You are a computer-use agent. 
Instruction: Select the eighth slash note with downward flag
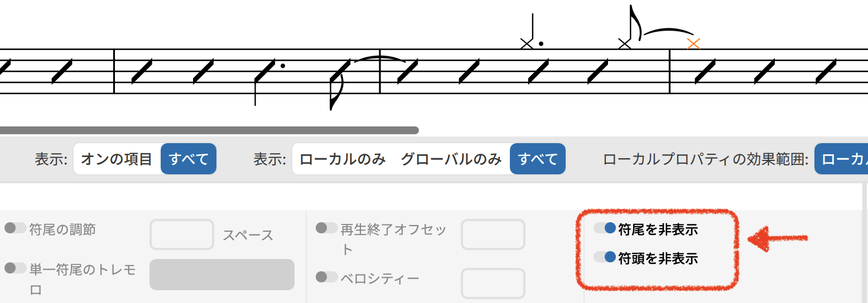pyautogui.click(x=339, y=71)
